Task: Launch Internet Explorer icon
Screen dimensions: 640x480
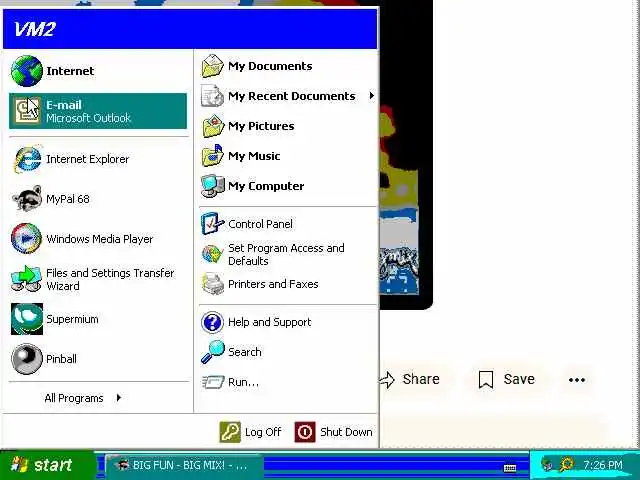Action: 27,159
